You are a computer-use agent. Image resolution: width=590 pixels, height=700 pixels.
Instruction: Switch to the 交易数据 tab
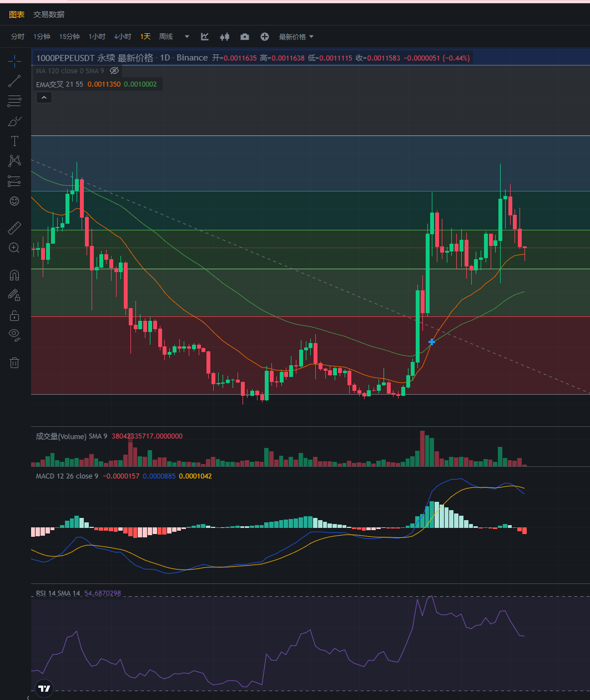49,14
